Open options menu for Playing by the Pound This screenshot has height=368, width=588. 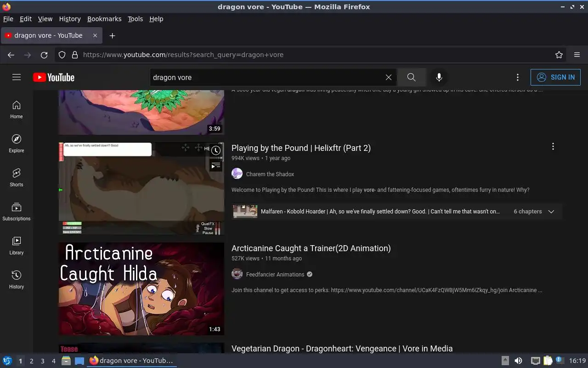[553, 146]
